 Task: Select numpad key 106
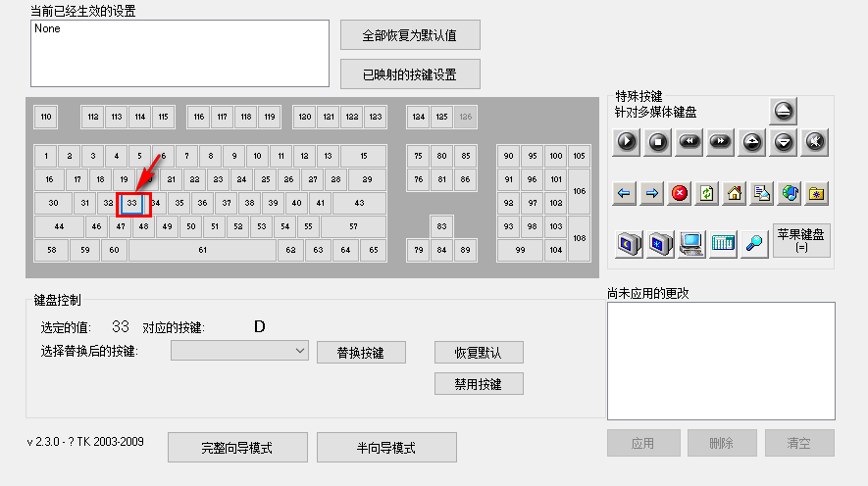click(x=580, y=191)
